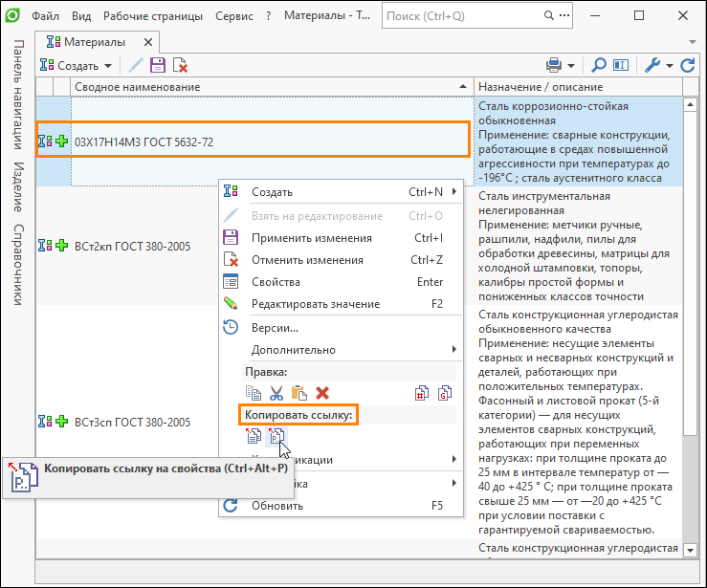
Task: Open Изделие side panel
Action: click(x=18, y=187)
